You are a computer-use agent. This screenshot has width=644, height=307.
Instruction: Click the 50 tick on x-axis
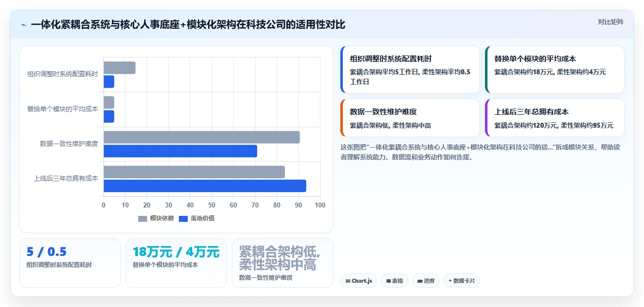[x=212, y=205]
